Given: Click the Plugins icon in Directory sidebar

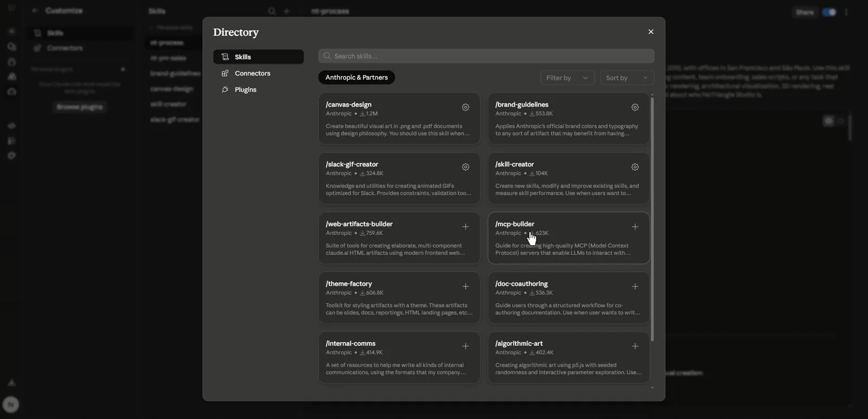Looking at the screenshot, I should pos(225,90).
